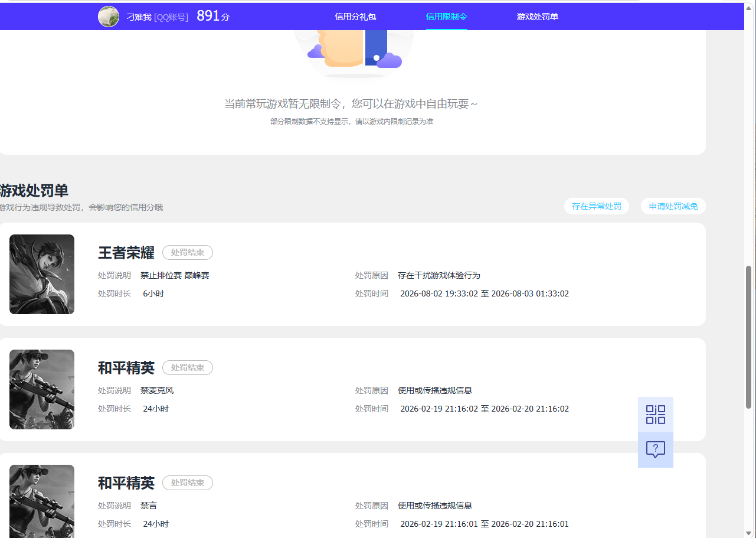Click the 处罚结束 badge beside 王者荣耀
The image size is (756, 538).
click(x=188, y=253)
